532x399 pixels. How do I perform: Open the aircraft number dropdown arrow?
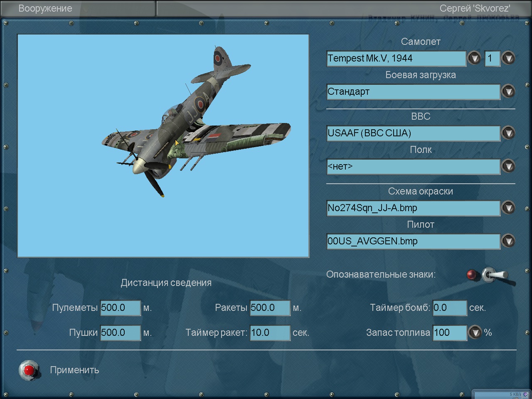click(508, 58)
